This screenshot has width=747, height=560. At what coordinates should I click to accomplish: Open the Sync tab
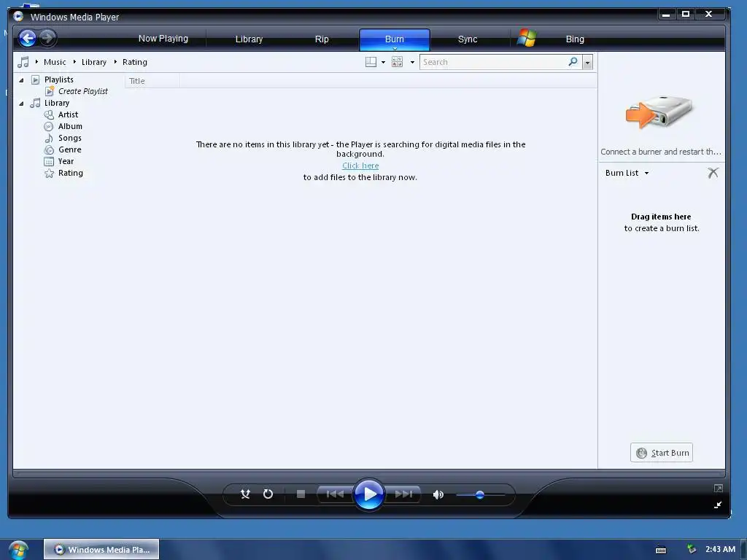468,39
